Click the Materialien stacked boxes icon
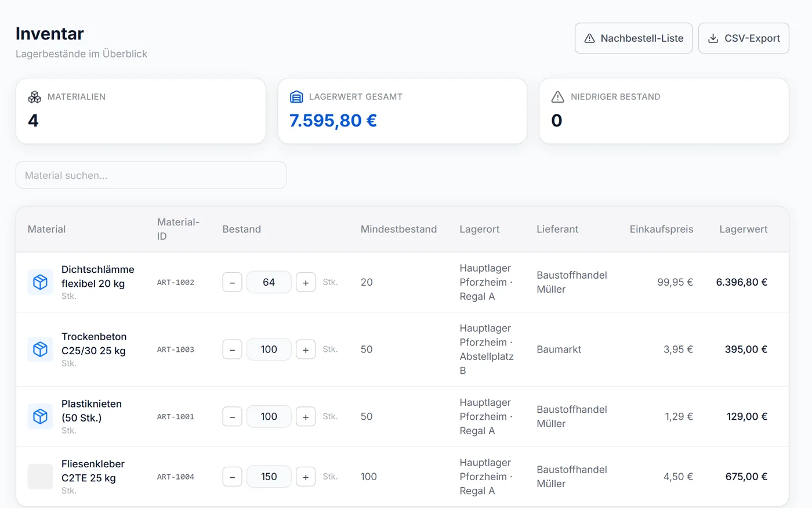812x508 pixels. pyautogui.click(x=35, y=97)
